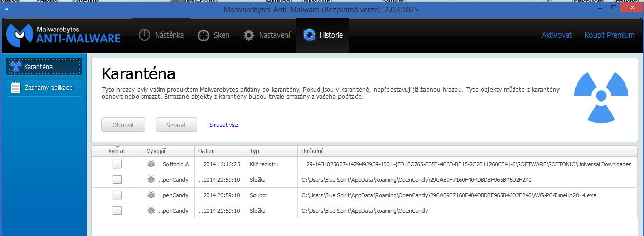This screenshot has height=236, width=644.
Task: Check the box for the AVG-PC-TuneUp2014.exe row
Action: 117,195
